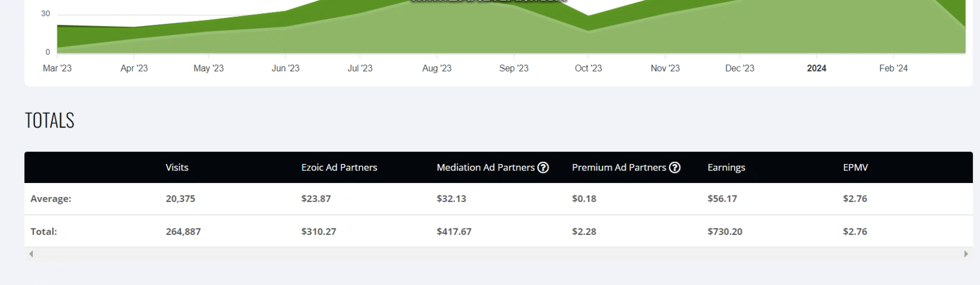The image size is (980, 285).
Task: Click the Average row label
Action: (x=51, y=199)
